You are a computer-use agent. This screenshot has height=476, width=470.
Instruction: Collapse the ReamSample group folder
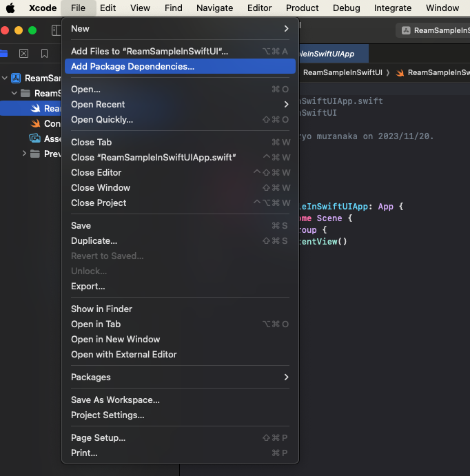14,93
